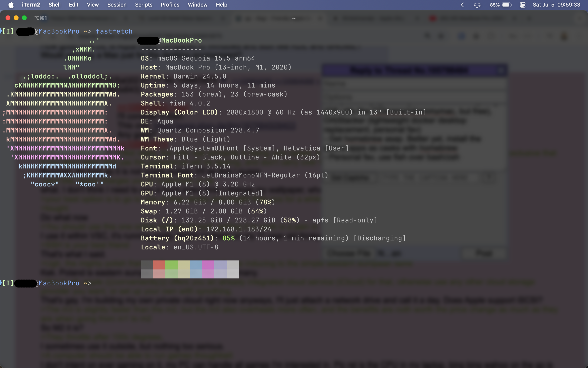Click the green swatch in top palette row
Viewport: 588px width, 368px height.
point(171,265)
